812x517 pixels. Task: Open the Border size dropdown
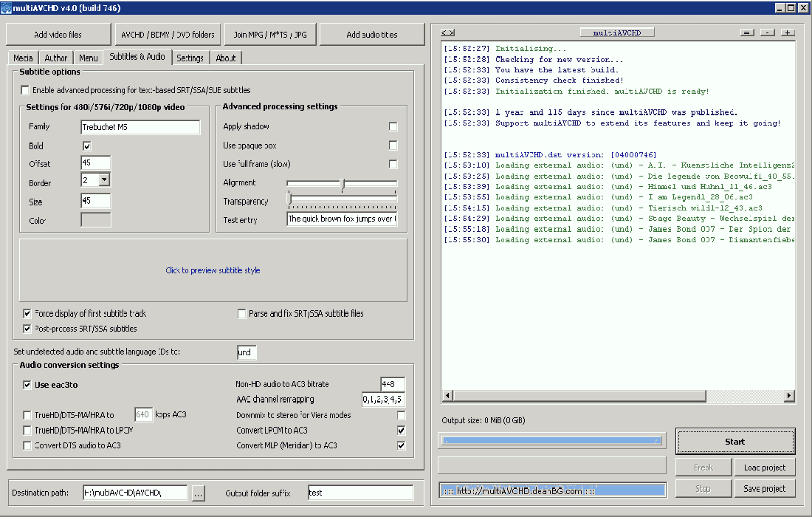pos(103,179)
